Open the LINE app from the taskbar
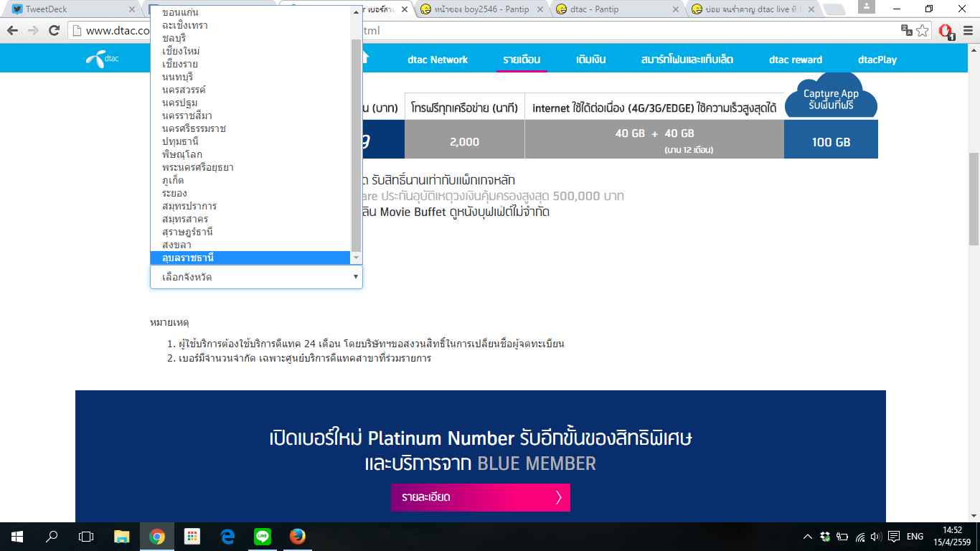The image size is (980, 551). pos(263,536)
